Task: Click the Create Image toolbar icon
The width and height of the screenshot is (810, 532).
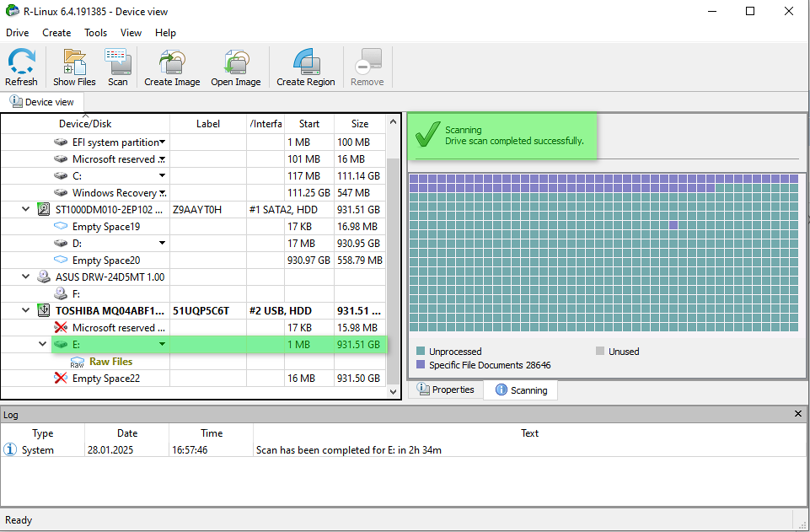Action: tap(172, 67)
